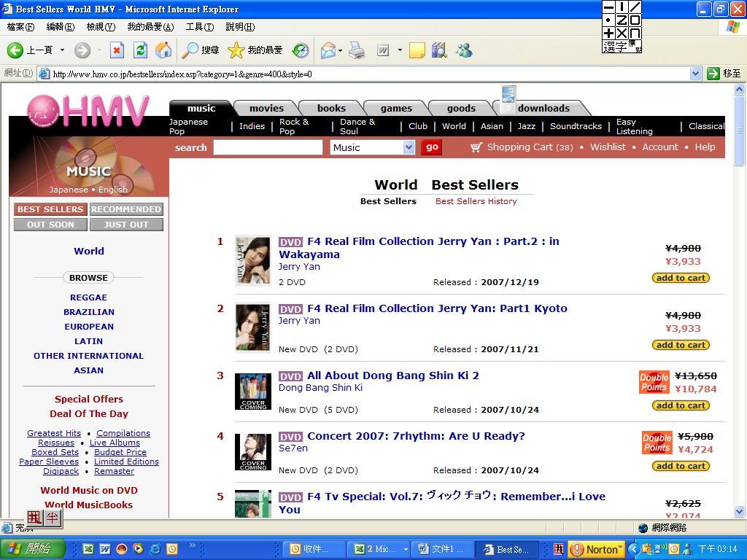The image size is (747, 560).
Task: Click the Research books toolbar icon
Action: pyautogui.click(x=439, y=50)
